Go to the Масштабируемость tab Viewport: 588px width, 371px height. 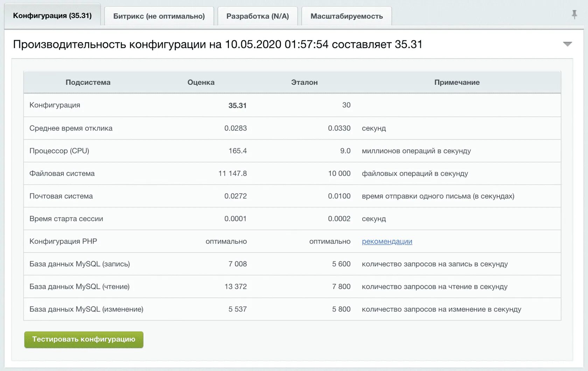pyautogui.click(x=346, y=16)
